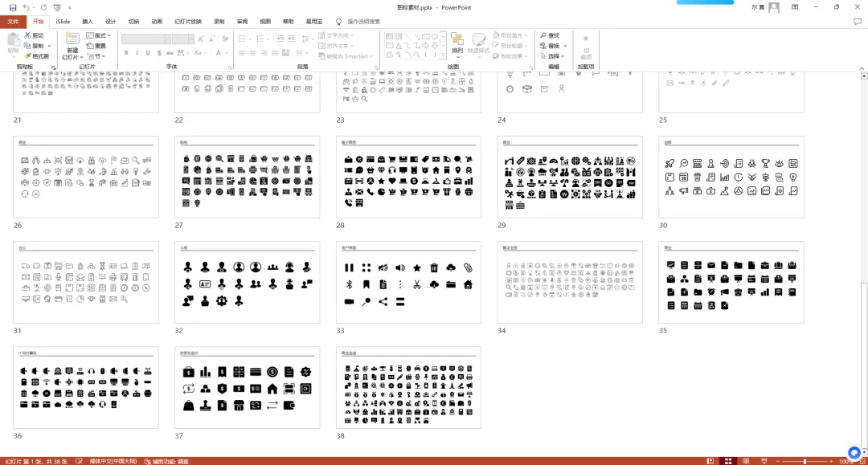
Task: Open the 形状填充 shape fill menu
Action: point(510,35)
